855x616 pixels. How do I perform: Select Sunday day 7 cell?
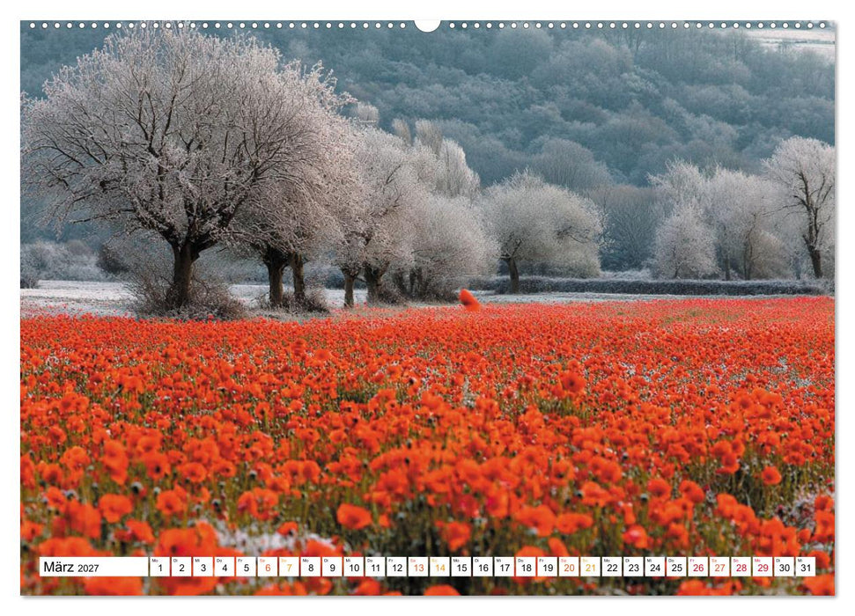tap(289, 567)
